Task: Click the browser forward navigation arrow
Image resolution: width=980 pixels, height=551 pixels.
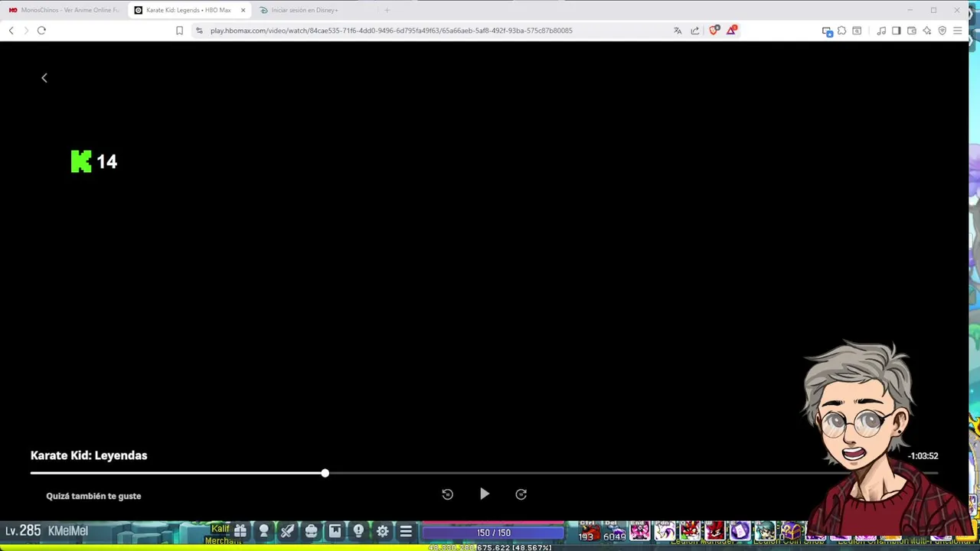Action: click(26, 31)
